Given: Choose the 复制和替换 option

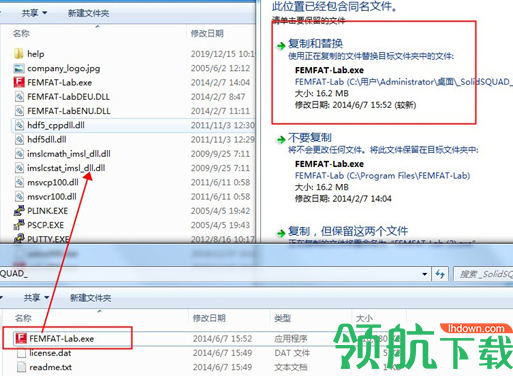Looking at the screenshot, I should click(315, 43).
